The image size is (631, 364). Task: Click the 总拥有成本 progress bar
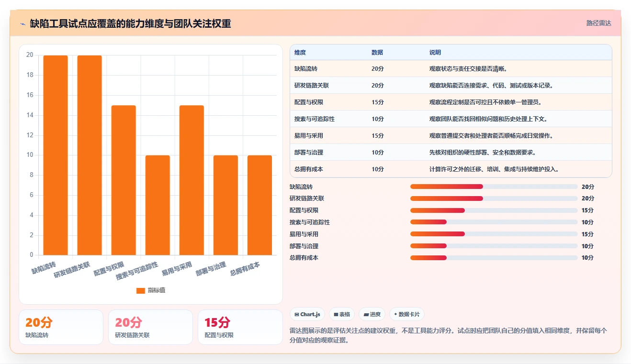point(494,258)
